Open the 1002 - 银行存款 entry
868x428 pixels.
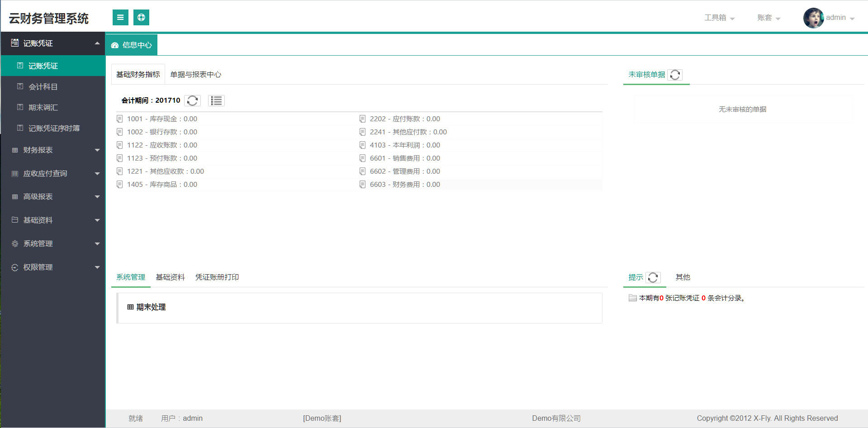click(162, 132)
